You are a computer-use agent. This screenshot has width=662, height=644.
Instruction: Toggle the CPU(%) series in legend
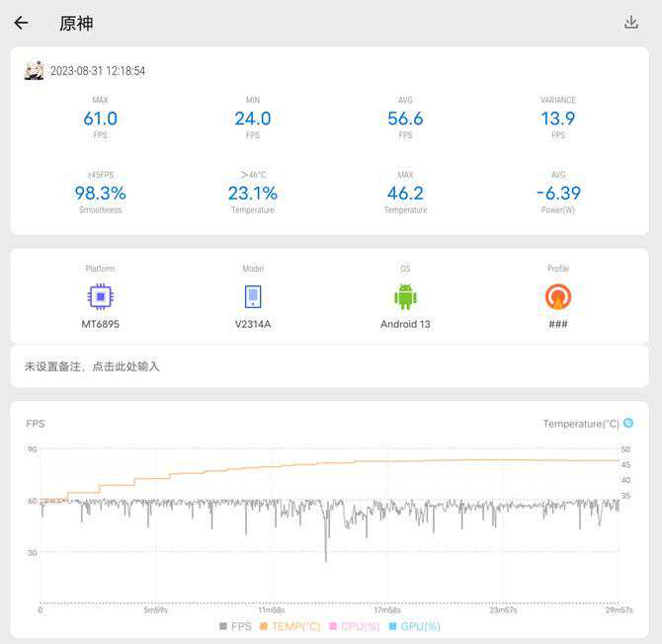coord(355,626)
